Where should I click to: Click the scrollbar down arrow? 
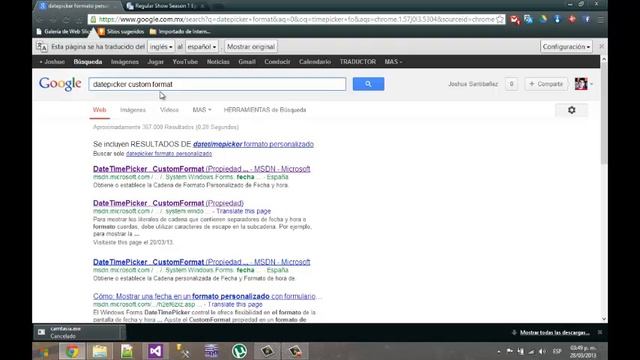604,319
